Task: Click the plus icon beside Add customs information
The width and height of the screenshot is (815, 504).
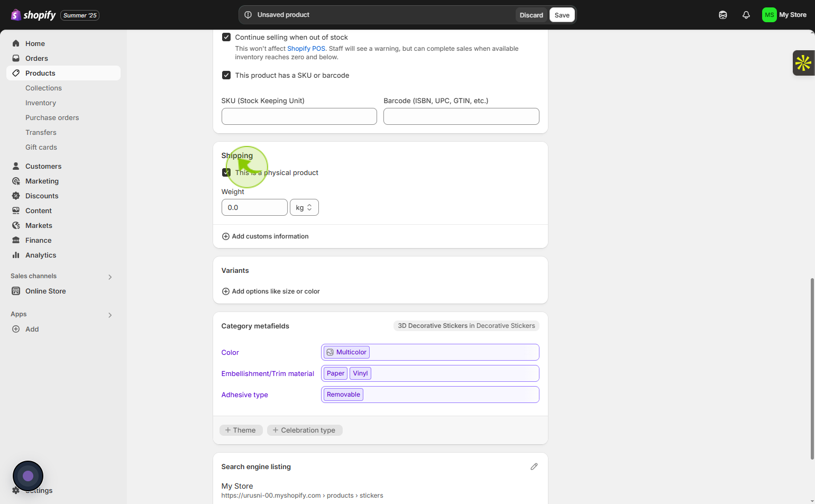Action: (226, 236)
